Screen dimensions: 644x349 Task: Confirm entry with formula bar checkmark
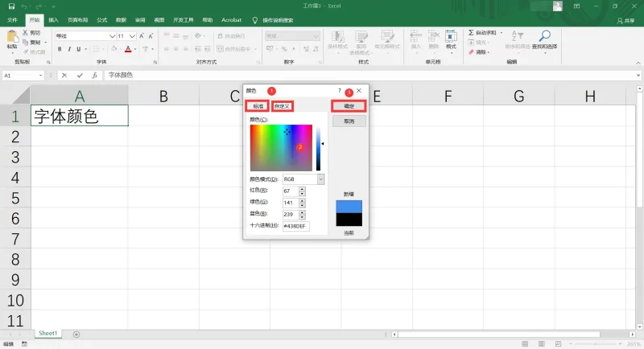click(x=80, y=76)
